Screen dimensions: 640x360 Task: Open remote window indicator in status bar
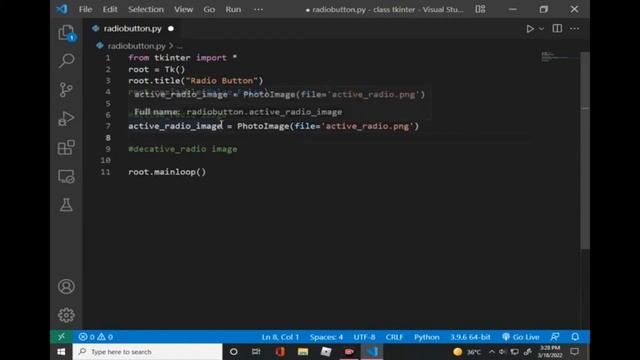pos(61,337)
